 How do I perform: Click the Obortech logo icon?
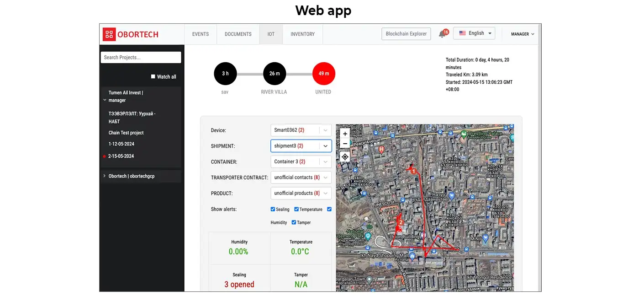(109, 34)
